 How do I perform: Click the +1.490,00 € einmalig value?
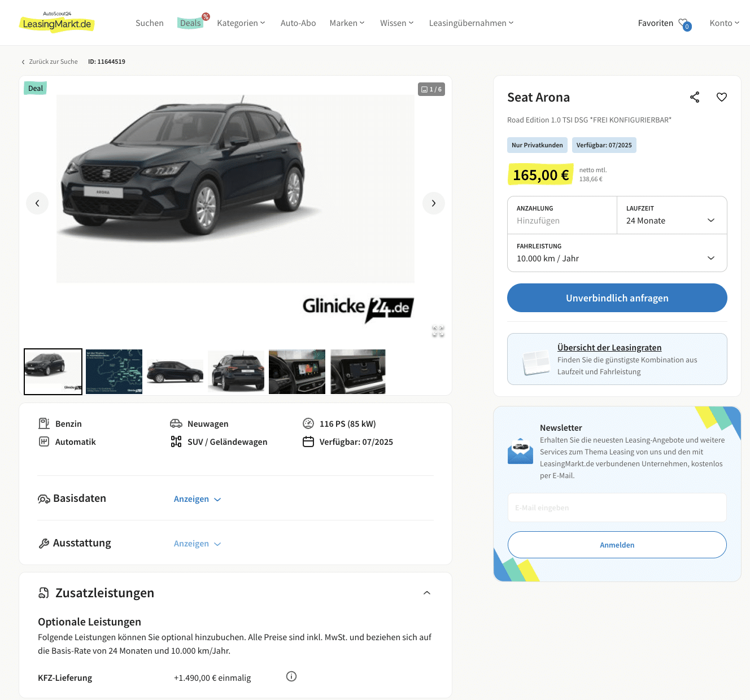(212, 677)
